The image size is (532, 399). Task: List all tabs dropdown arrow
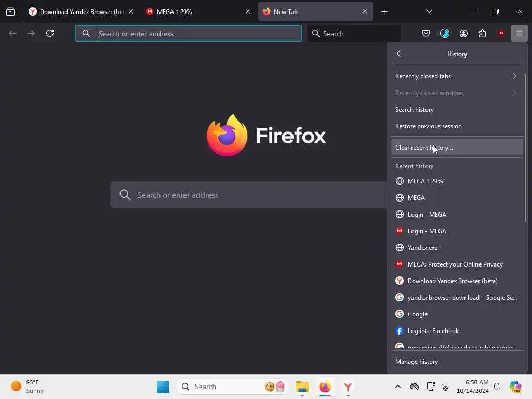429,11
